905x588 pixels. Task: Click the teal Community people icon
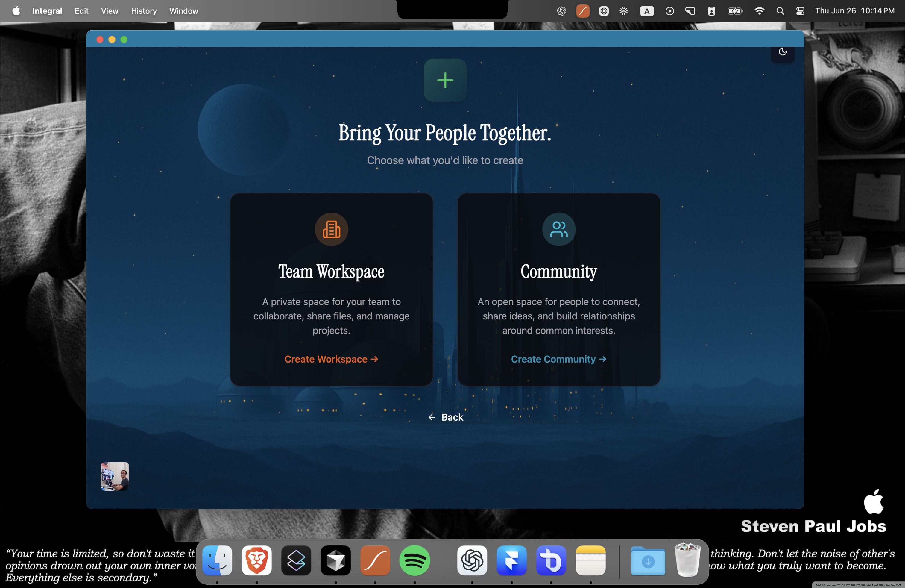[x=558, y=229]
